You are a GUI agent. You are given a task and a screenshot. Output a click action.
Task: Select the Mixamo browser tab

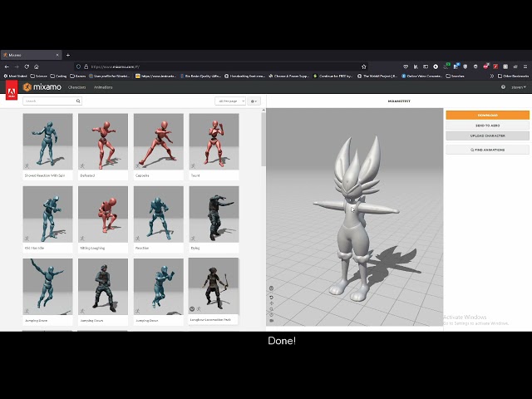pyautogui.click(x=32, y=55)
